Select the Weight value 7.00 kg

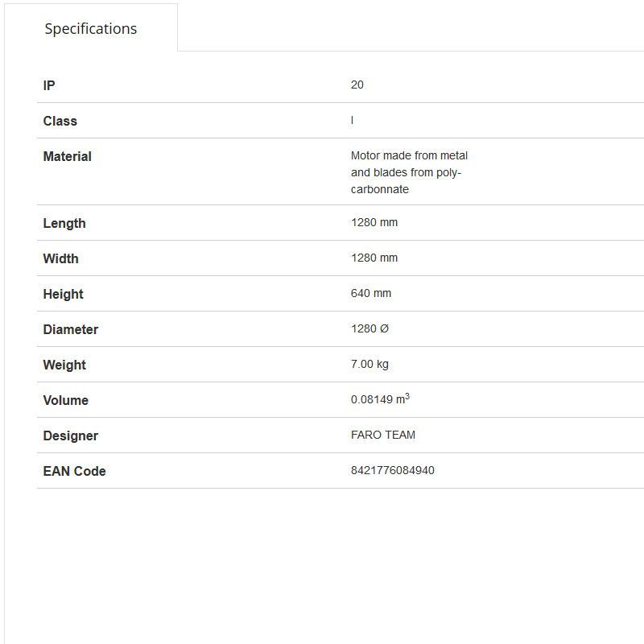(x=369, y=364)
